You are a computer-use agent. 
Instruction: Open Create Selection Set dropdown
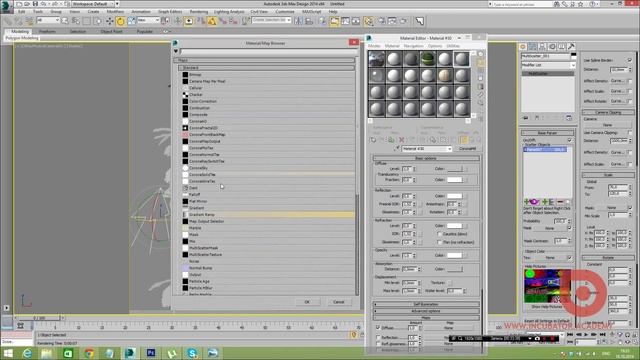[271, 20]
